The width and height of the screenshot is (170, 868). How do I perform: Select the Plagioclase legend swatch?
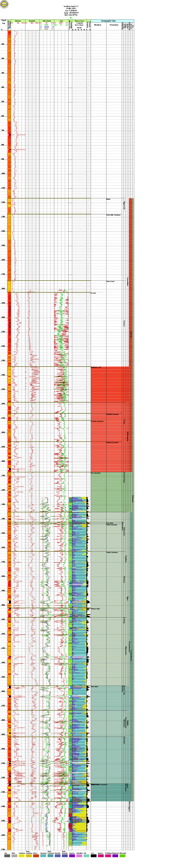pos(115,856)
